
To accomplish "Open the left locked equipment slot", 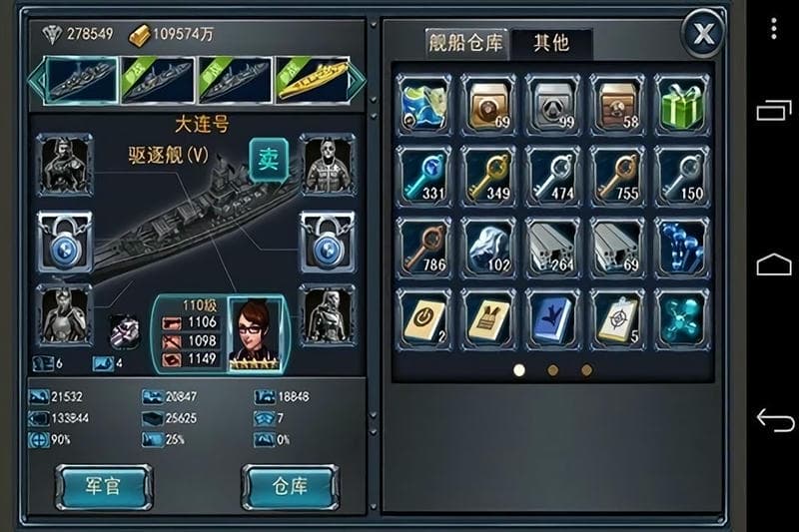I will coord(65,242).
